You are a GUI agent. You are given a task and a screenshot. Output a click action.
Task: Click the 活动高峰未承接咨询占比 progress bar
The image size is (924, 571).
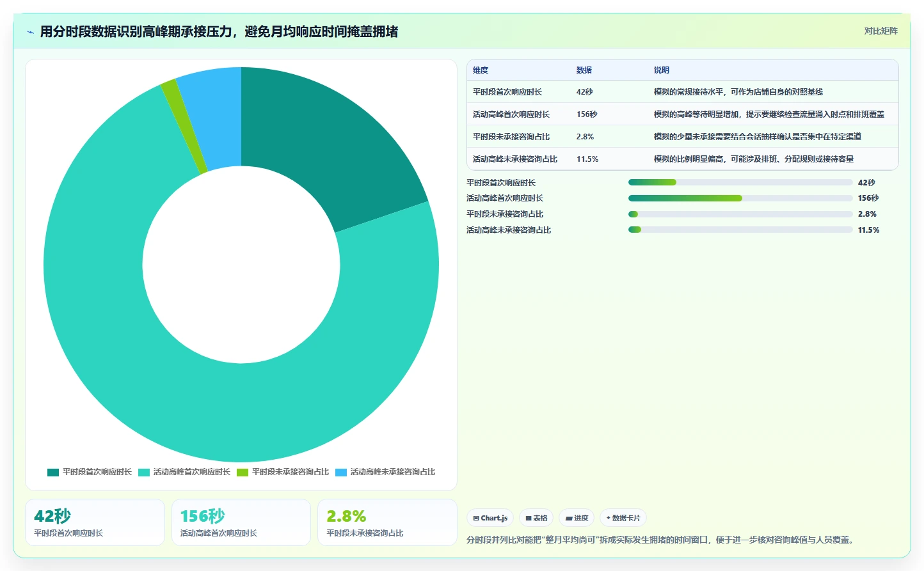point(740,230)
